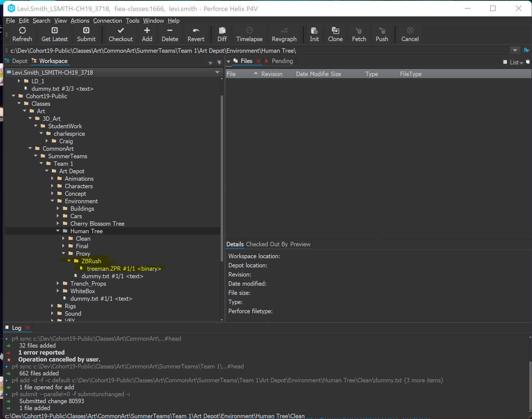Sort by the FileType column header

tap(465, 74)
